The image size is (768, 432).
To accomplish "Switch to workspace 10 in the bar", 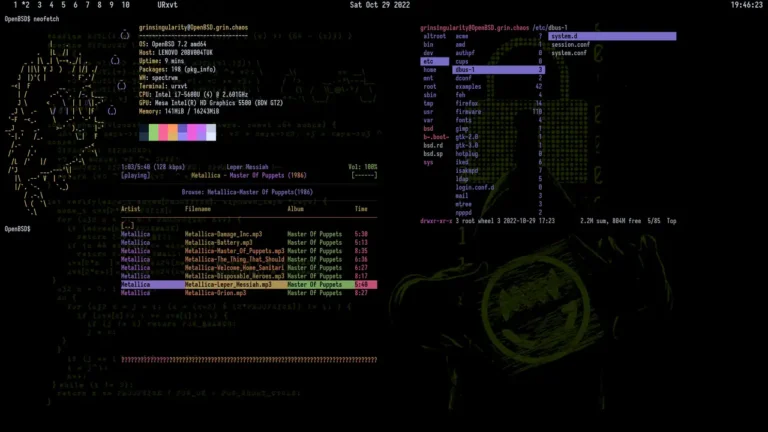I will click(125, 5).
